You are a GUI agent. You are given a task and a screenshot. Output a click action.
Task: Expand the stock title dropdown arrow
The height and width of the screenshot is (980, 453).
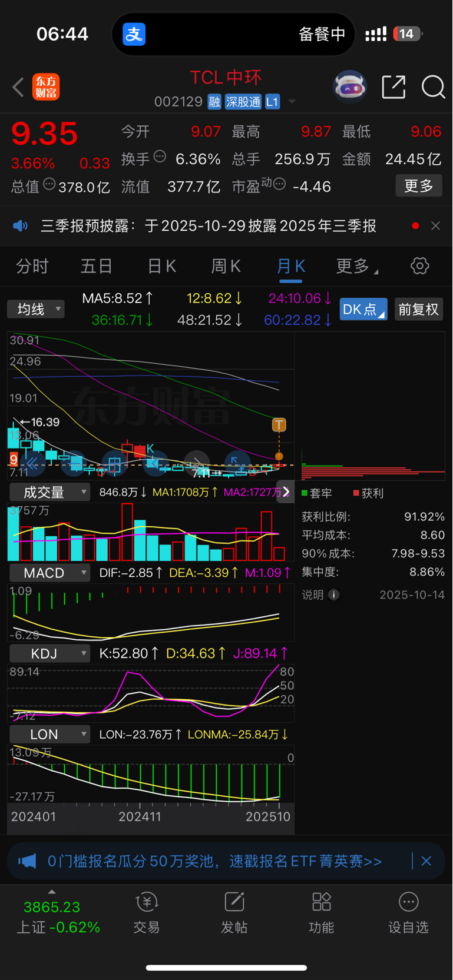292,102
